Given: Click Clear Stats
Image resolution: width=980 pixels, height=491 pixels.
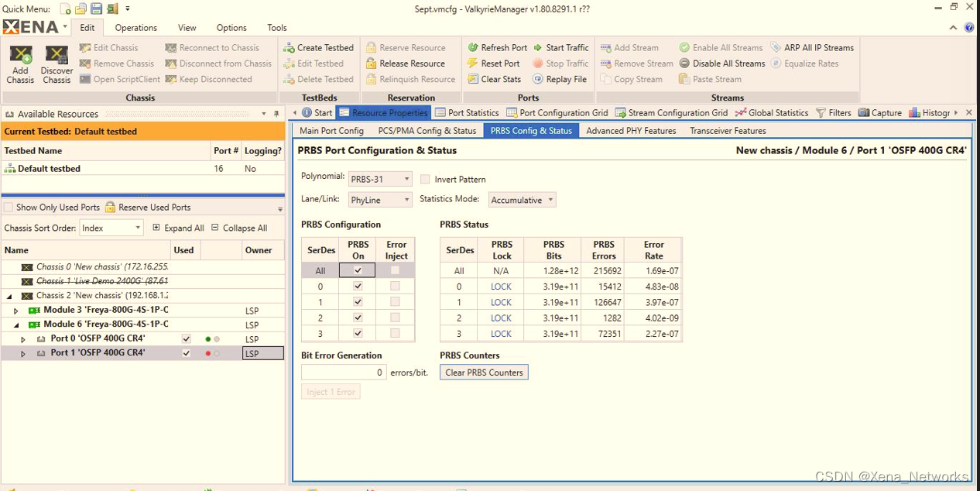Looking at the screenshot, I should [495, 79].
